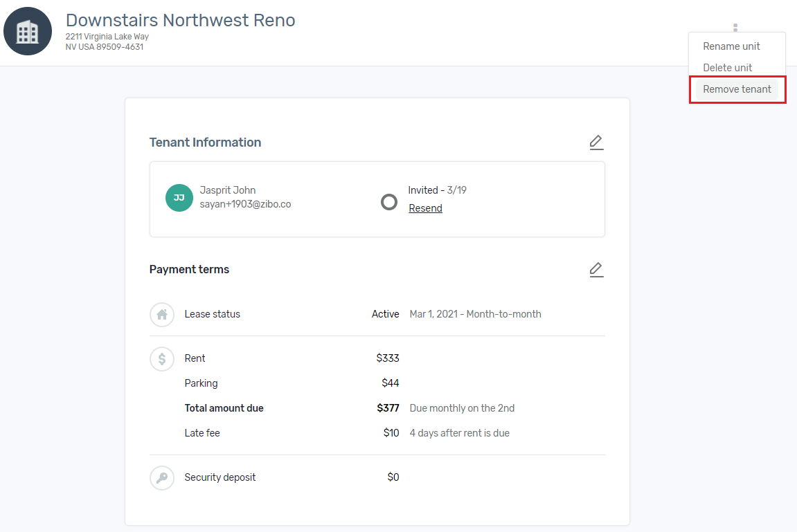The image size is (797, 532).
Task: Resend the tenant invitation
Action: click(x=425, y=208)
